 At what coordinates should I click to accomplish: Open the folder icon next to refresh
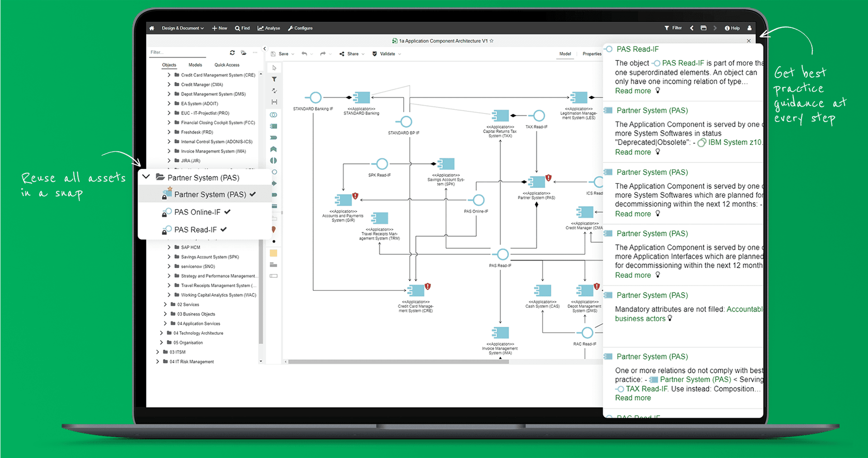pyautogui.click(x=244, y=52)
